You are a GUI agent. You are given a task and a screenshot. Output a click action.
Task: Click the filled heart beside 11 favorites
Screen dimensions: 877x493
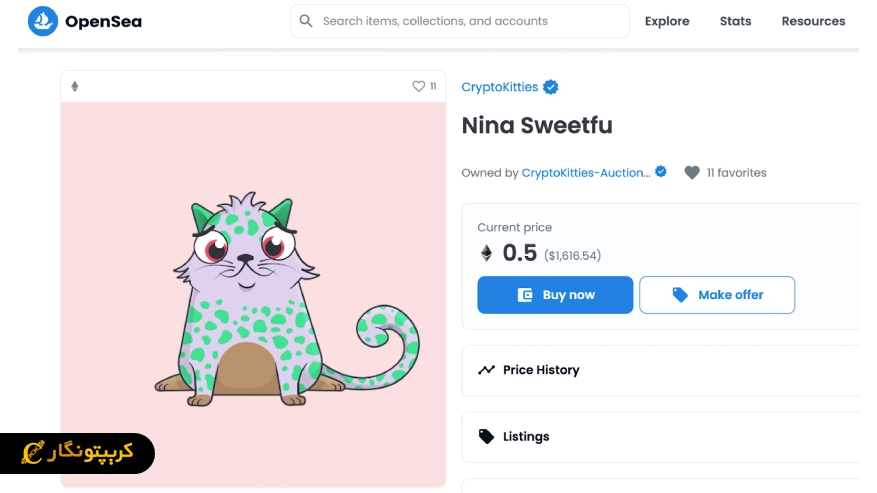point(692,173)
